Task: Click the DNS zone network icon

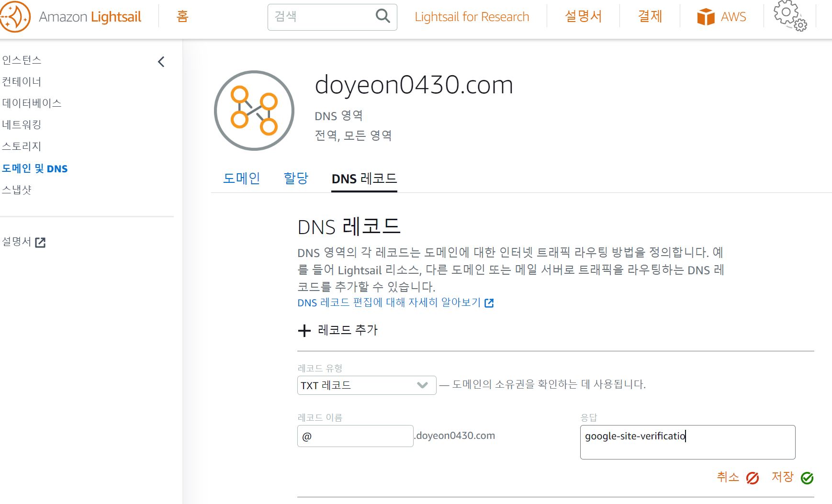Action: click(254, 111)
